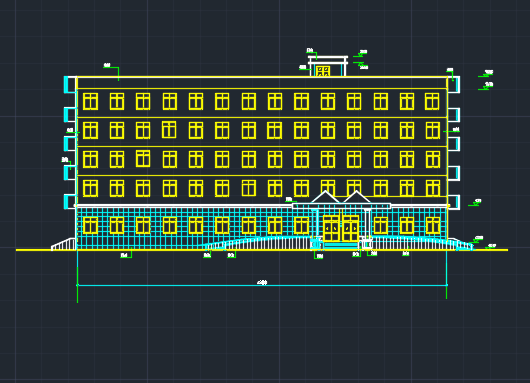This screenshot has width=530, height=383.
Task: Pick the right entrance double door
Action: click(351, 229)
